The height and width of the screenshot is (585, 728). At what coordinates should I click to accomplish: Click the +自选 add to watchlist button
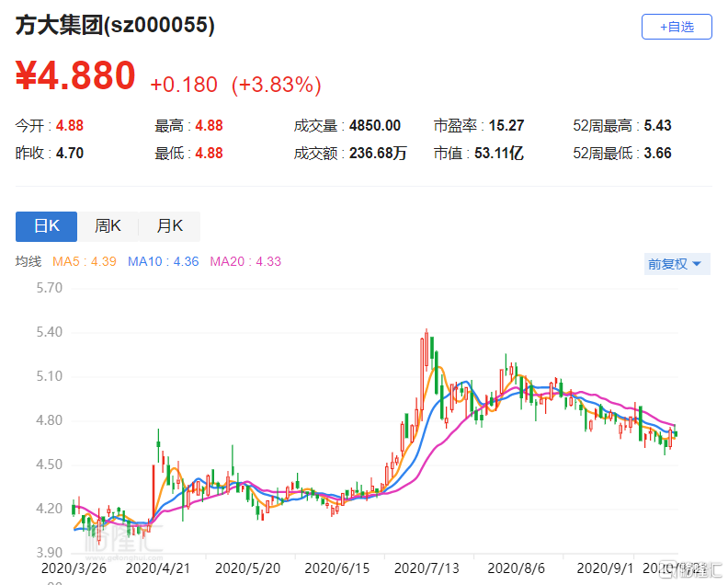(x=677, y=27)
